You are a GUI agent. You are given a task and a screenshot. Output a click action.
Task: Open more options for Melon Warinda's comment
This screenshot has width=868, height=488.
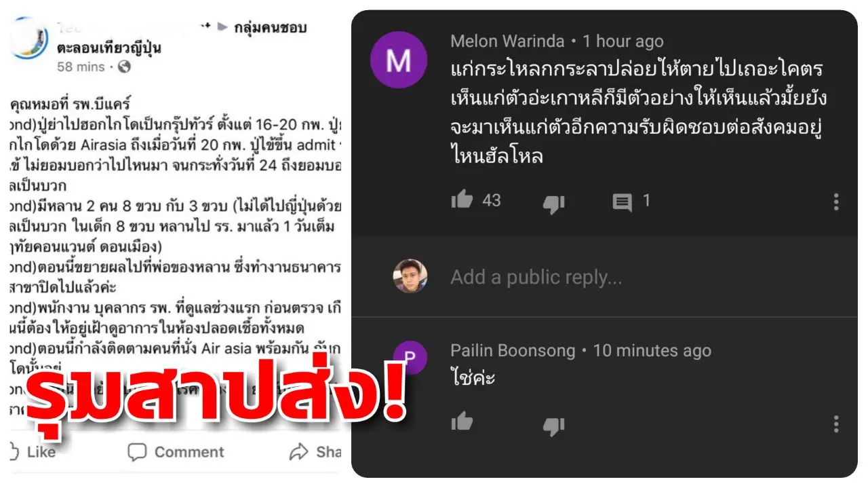click(836, 202)
